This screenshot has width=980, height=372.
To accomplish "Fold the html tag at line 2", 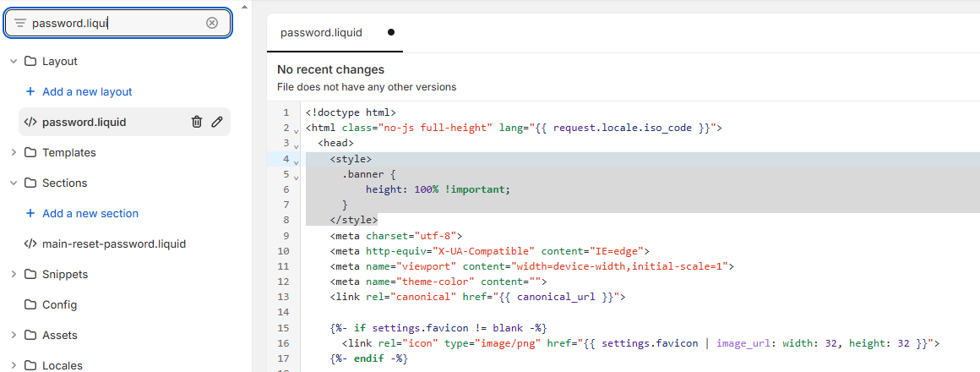I will pyautogui.click(x=296, y=130).
